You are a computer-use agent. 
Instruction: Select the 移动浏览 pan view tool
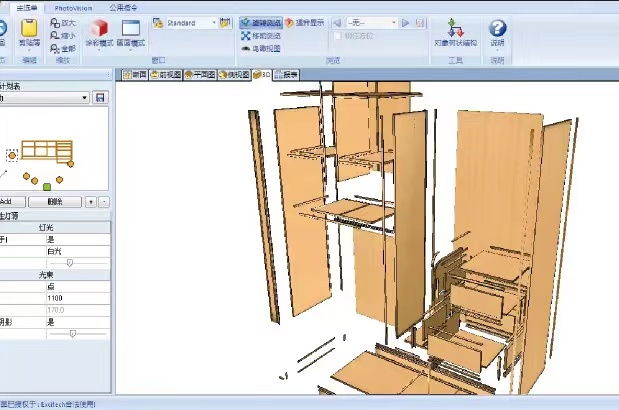260,35
